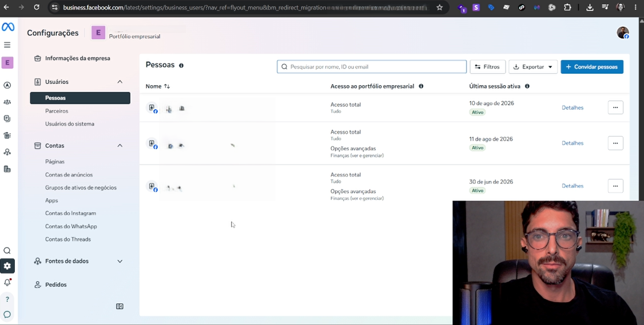Click the Pessoas info icon
Screen dimensions: 644x325
181,66
